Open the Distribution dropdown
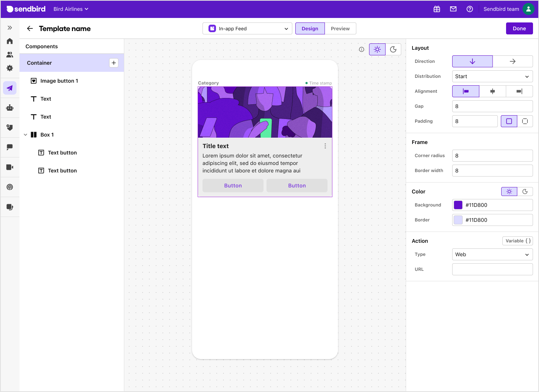The width and height of the screenshot is (539, 392). tap(492, 76)
